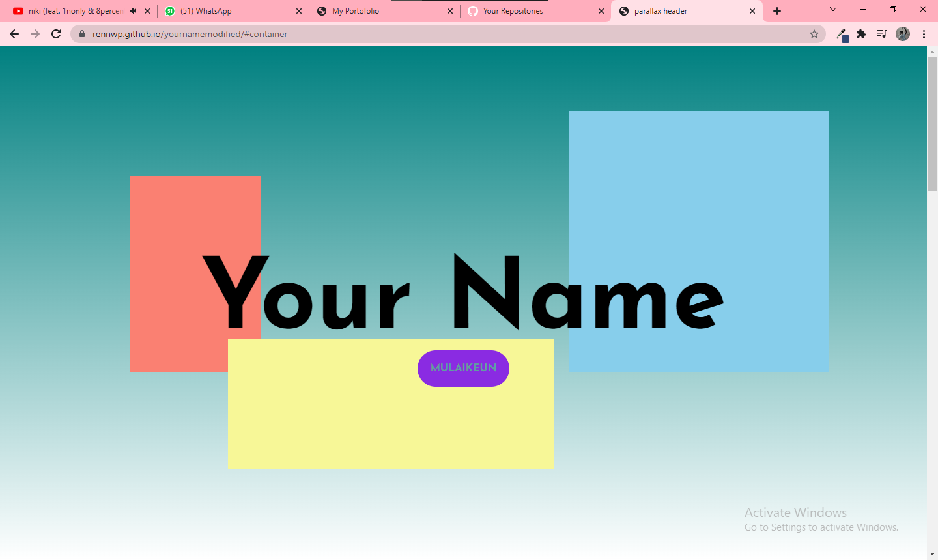The width and height of the screenshot is (938, 560).
Task: Close the parallax header tab
Action: [752, 11]
